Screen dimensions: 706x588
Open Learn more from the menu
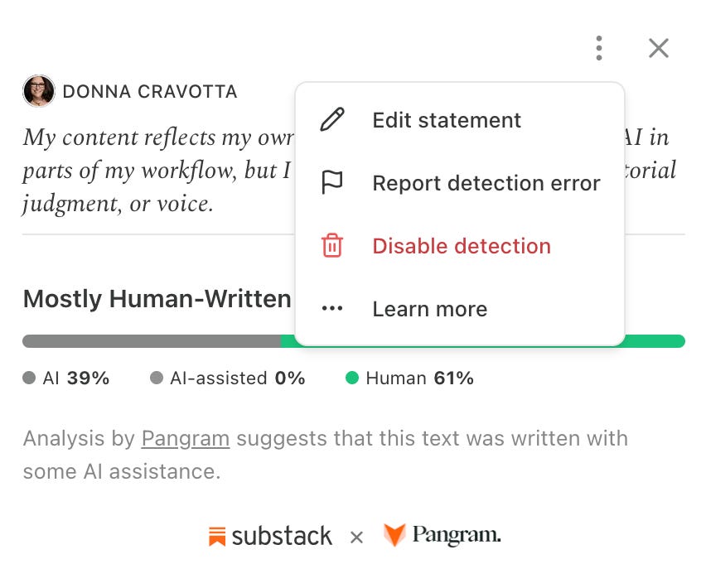[460, 309]
